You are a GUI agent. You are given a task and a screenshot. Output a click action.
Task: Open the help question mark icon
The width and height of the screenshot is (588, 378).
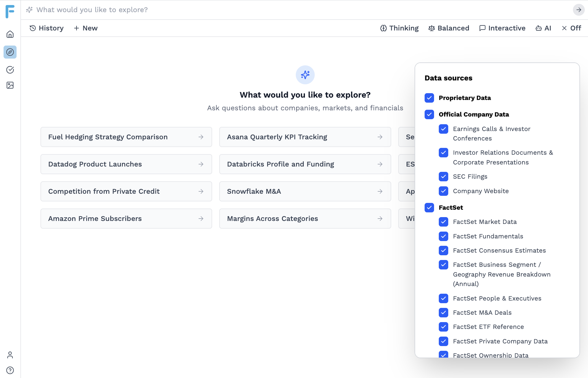10,370
